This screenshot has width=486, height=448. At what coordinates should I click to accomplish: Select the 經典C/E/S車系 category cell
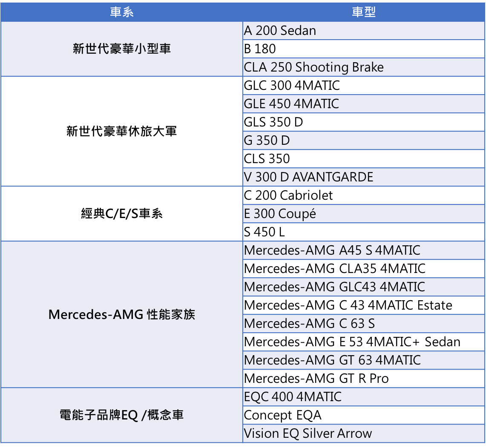[x=121, y=213]
